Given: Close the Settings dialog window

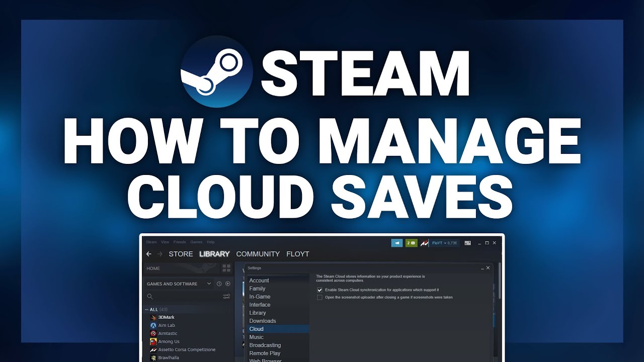Looking at the screenshot, I should pos(488,268).
